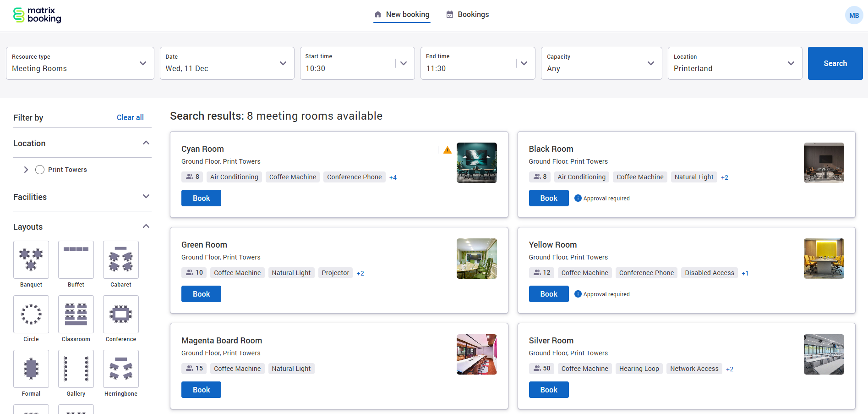Click Clear all filters link
Screen dimensions: 868x414
pyautogui.click(x=130, y=117)
